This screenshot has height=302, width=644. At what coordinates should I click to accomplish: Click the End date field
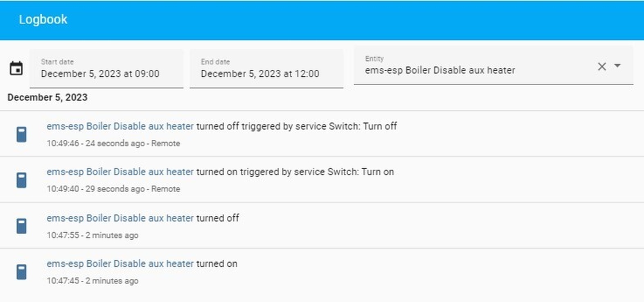[x=266, y=68]
